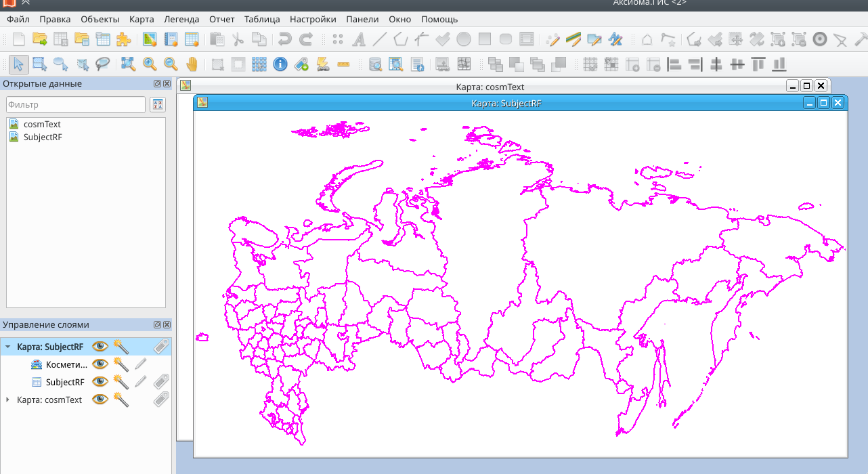Viewport: 868px width, 474px height.
Task: Open the Карта menu
Action: [141, 20]
